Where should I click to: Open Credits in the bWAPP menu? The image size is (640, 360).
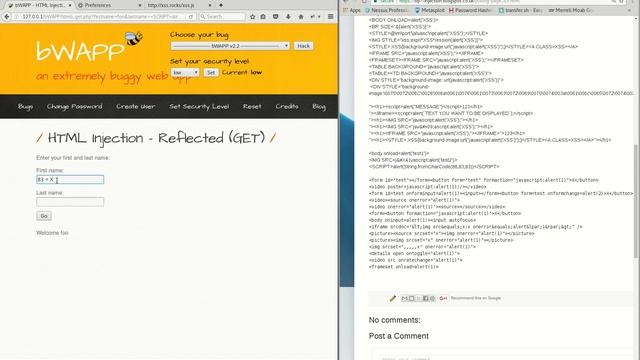pyautogui.click(x=287, y=107)
